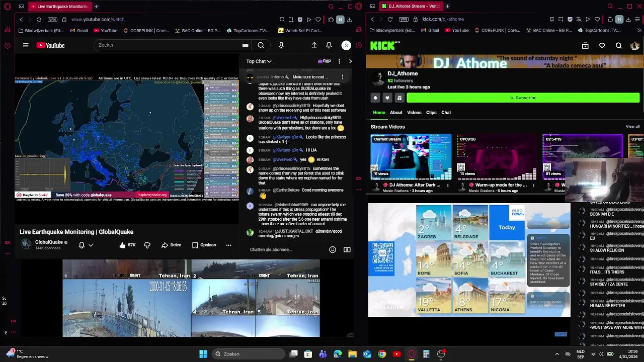Open Kick following heart icon in header
This screenshot has height=362, width=644.
(x=602, y=46)
